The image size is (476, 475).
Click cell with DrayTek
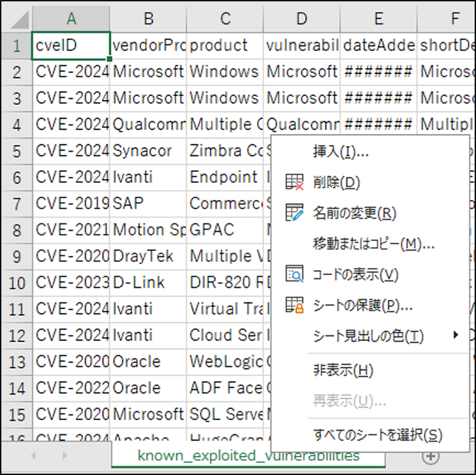click(148, 257)
